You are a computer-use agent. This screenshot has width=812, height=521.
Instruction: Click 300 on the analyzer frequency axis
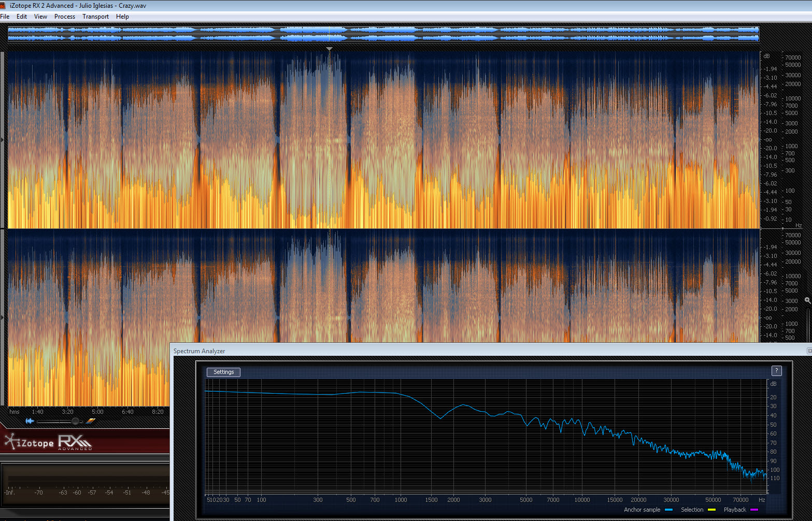click(318, 500)
